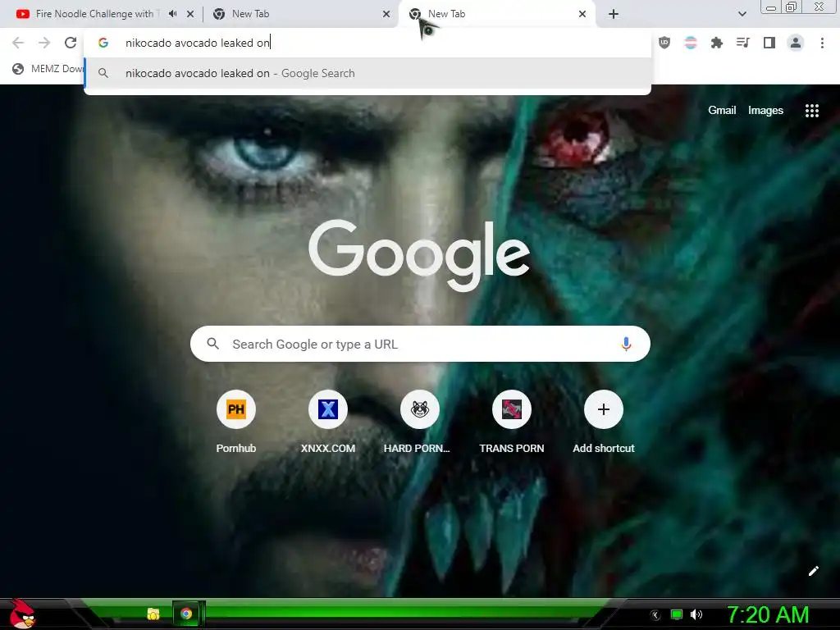Start voice search with the microphone

point(626,344)
